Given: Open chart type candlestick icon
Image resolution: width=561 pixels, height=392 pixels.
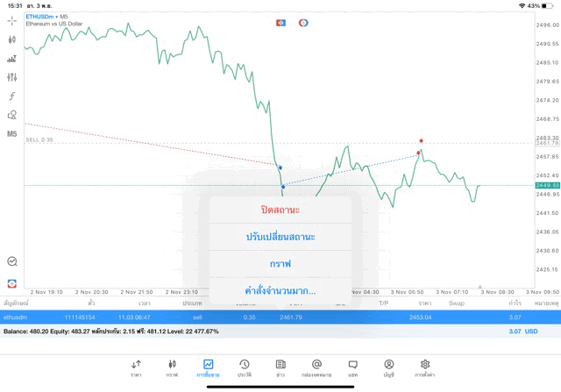Looking at the screenshot, I should click(x=11, y=39).
